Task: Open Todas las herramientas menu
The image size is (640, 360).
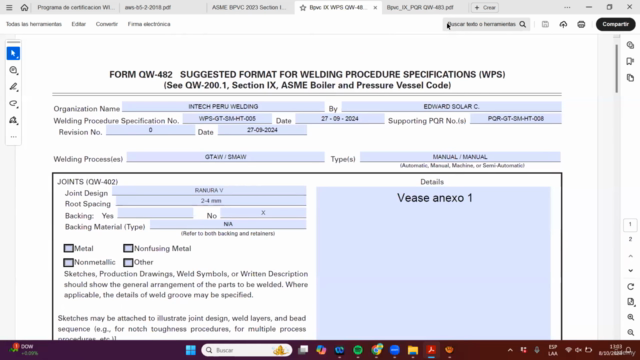Action: point(34,24)
